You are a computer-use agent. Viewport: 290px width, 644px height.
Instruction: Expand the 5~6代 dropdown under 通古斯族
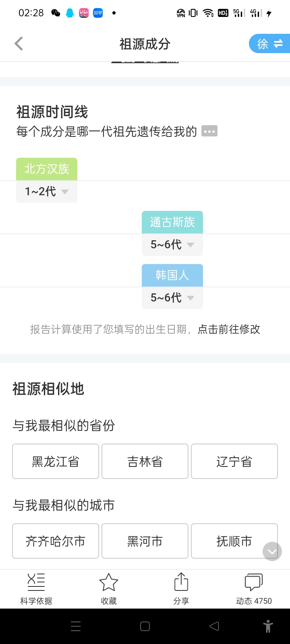tap(172, 245)
